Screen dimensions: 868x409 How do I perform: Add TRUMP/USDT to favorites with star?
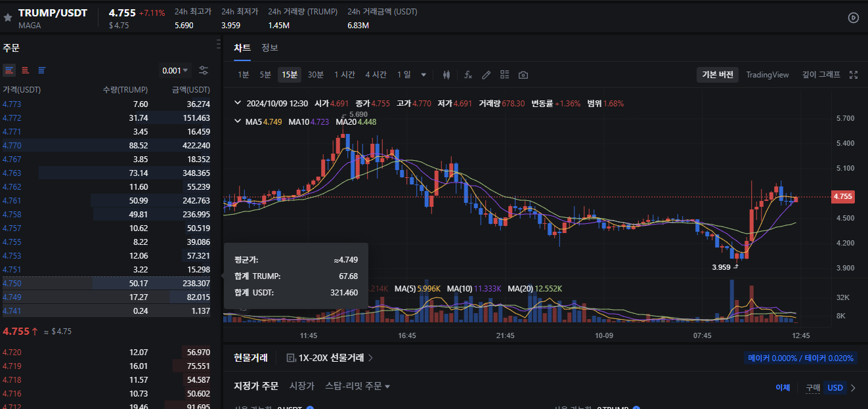8,18
